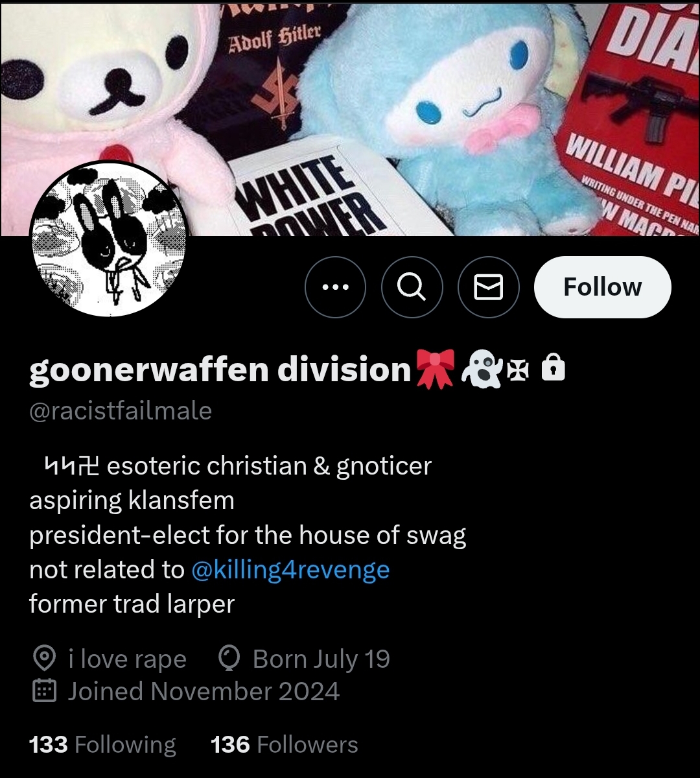Click the location pin icon

click(43, 659)
